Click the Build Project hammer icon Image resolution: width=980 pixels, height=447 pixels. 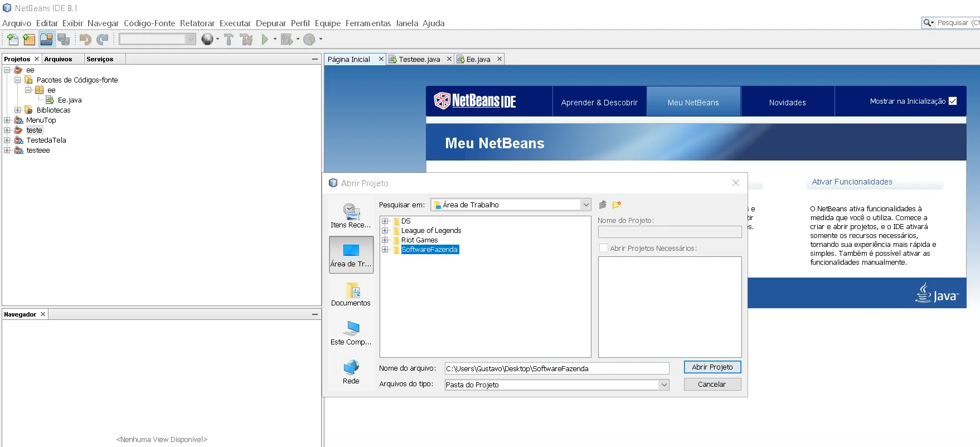click(229, 39)
